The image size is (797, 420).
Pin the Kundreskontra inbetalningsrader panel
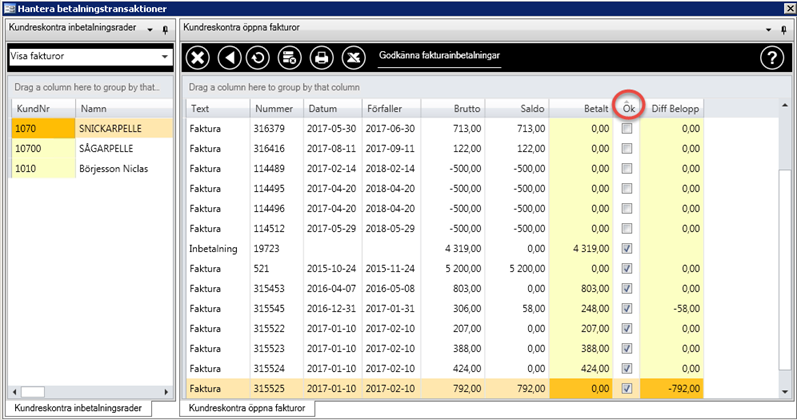click(x=166, y=31)
